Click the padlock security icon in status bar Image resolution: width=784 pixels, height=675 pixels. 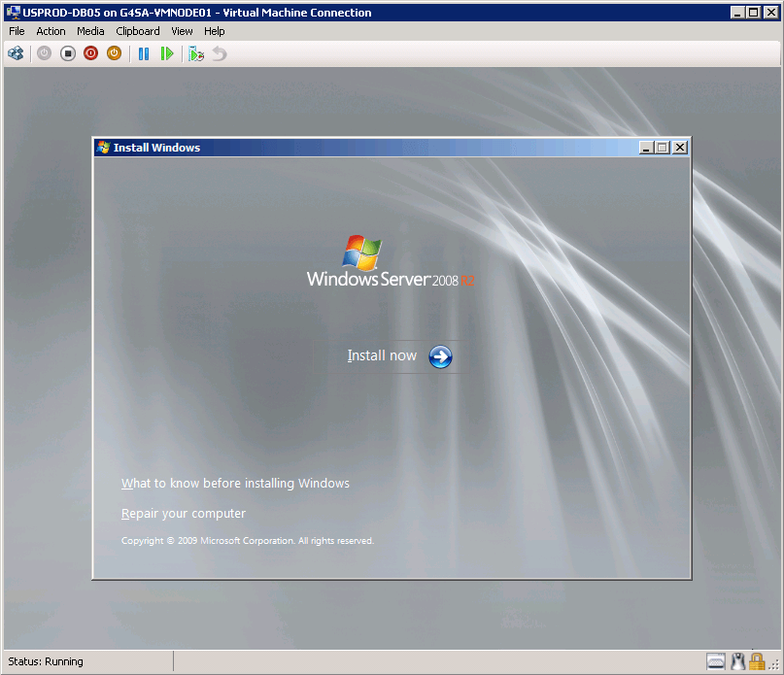point(757,661)
